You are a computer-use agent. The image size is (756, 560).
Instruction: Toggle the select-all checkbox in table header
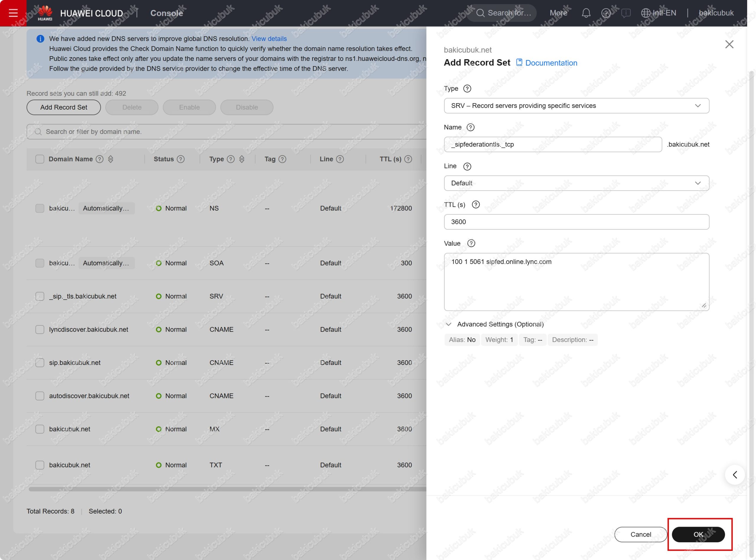[40, 159]
